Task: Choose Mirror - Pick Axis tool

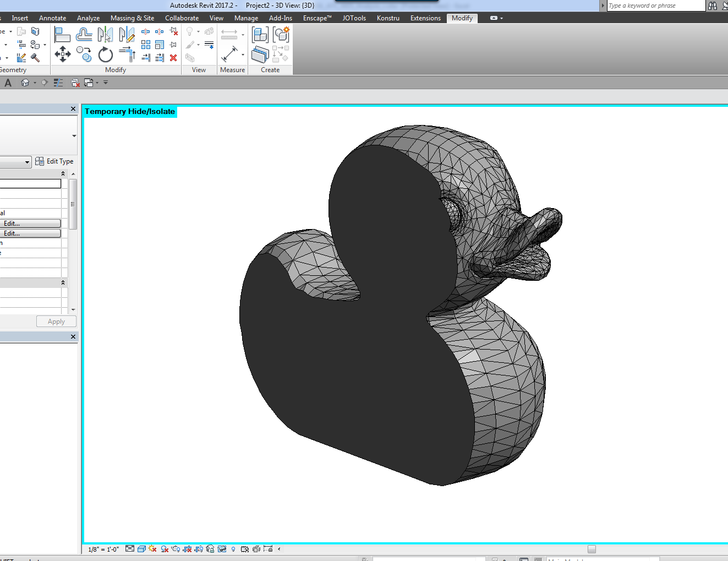Action: click(105, 35)
